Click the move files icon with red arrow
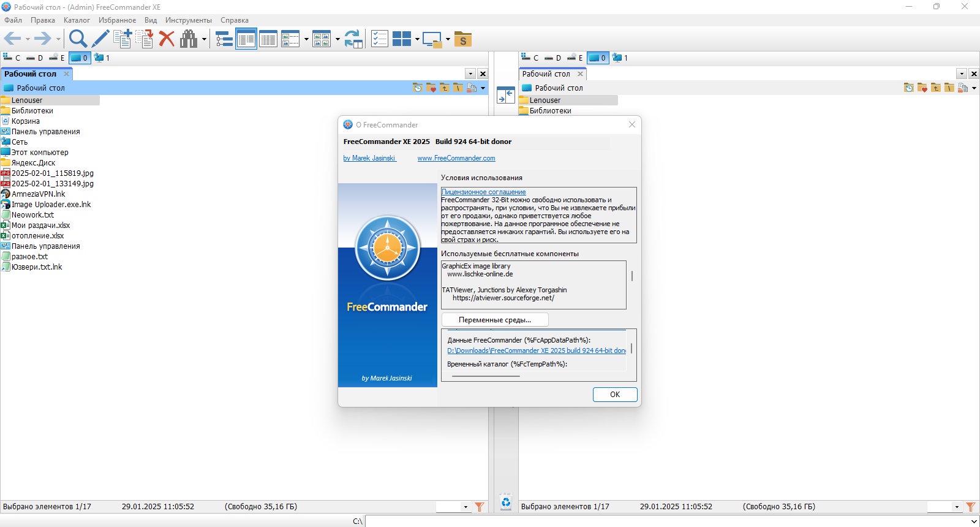 pos(145,39)
